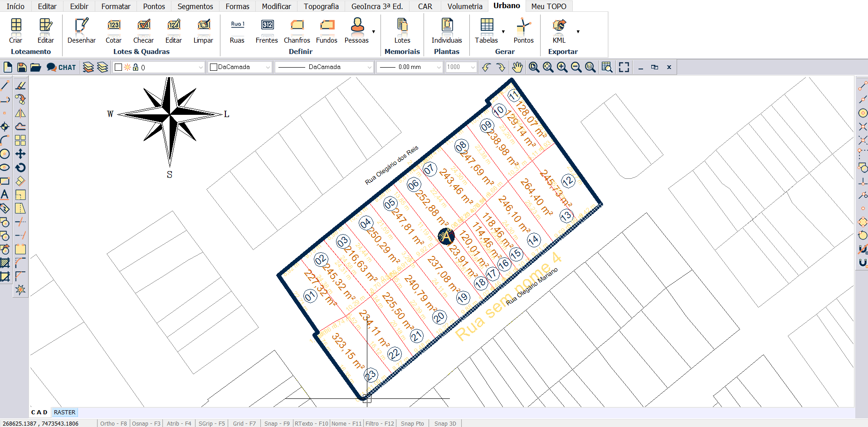Click the scale field showing 1000
The height and width of the screenshot is (427, 868).
coord(457,67)
